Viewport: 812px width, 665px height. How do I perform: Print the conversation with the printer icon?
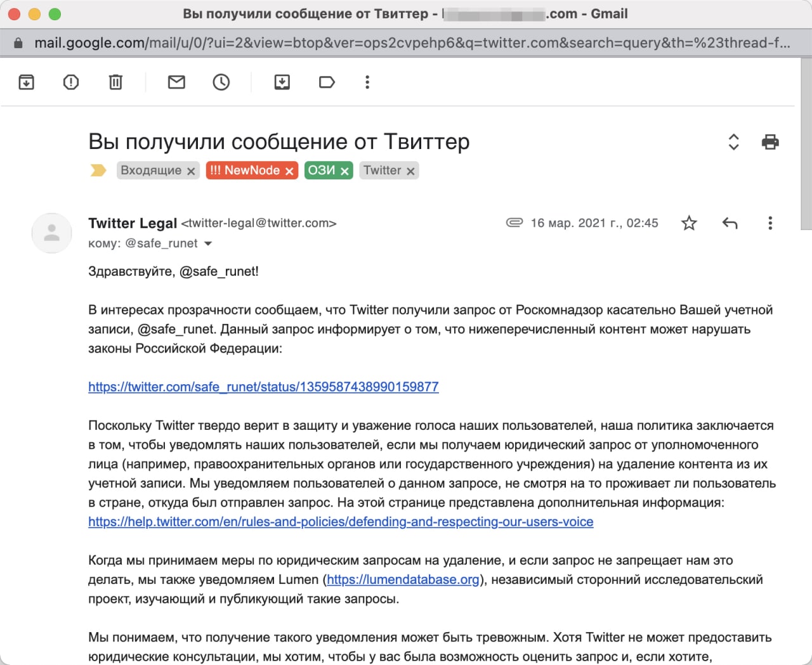770,141
